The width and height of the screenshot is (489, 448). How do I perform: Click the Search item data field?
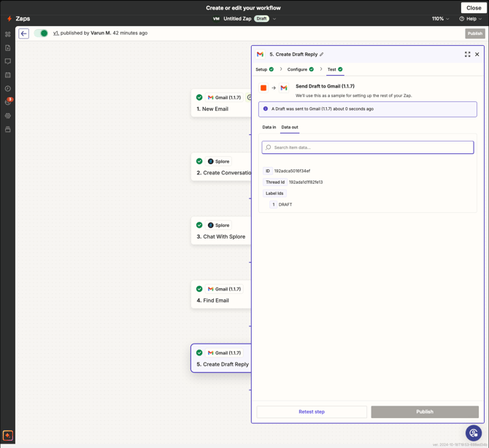pyautogui.click(x=368, y=147)
